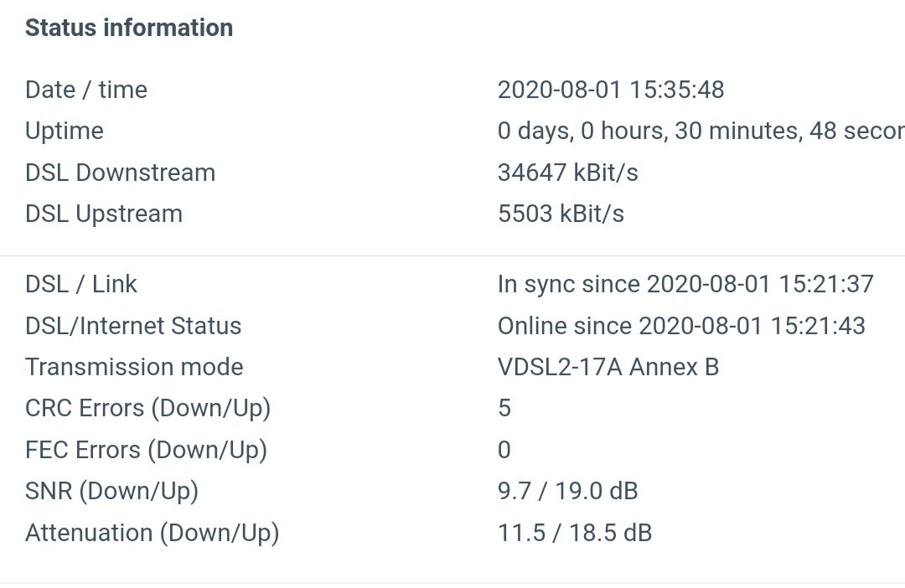
Task: Click the FEC Errors (Down/Up) label
Action: pyautogui.click(x=146, y=450)
